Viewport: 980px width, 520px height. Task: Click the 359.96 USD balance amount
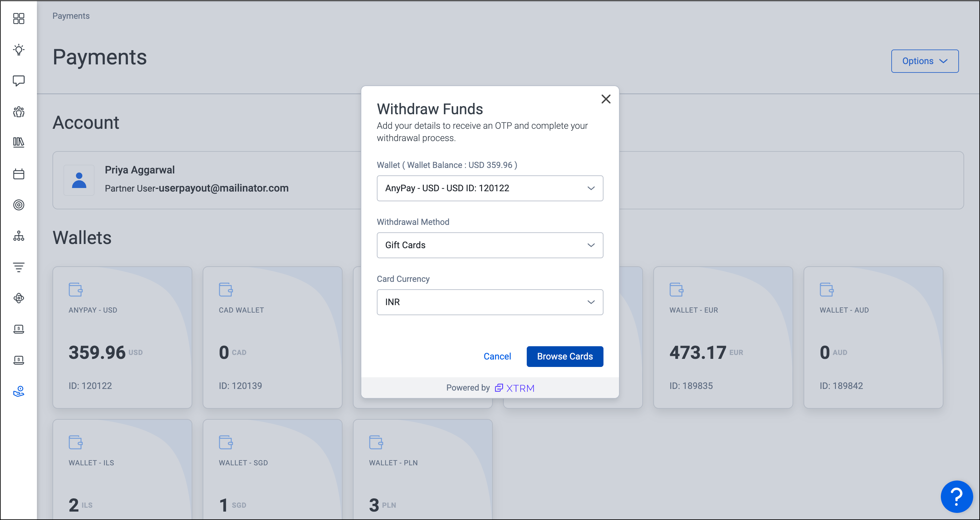click(x=105, y=352)
